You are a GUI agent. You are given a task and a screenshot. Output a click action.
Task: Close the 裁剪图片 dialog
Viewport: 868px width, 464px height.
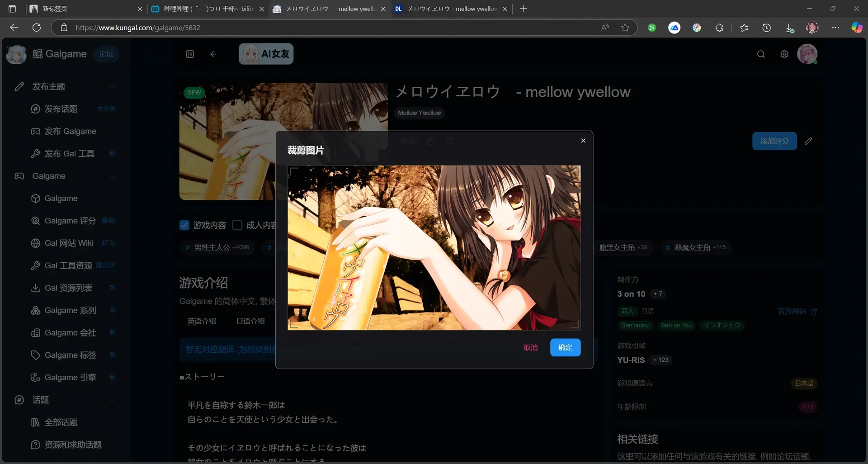pos(583,141)
